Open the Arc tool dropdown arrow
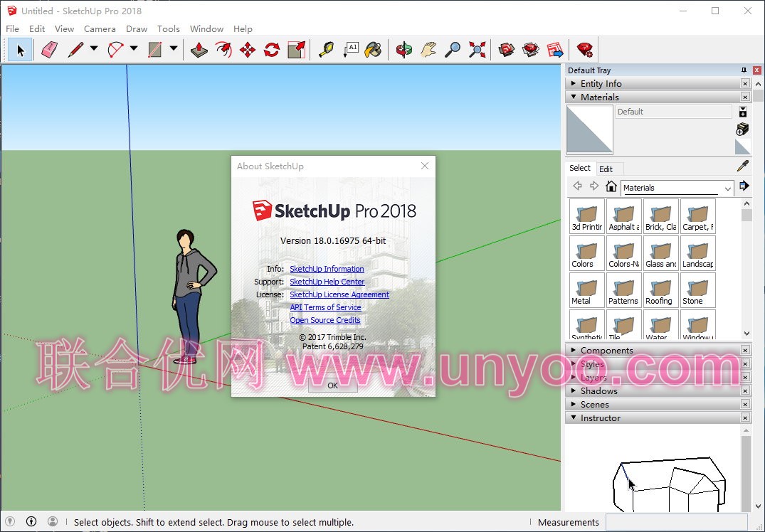 coord(134,49)
